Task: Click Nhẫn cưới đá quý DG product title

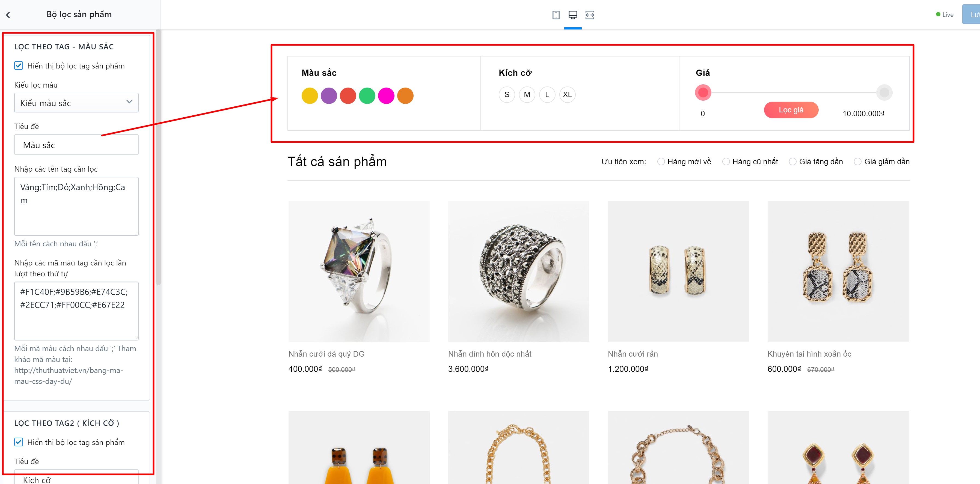Action: point(326,354)
